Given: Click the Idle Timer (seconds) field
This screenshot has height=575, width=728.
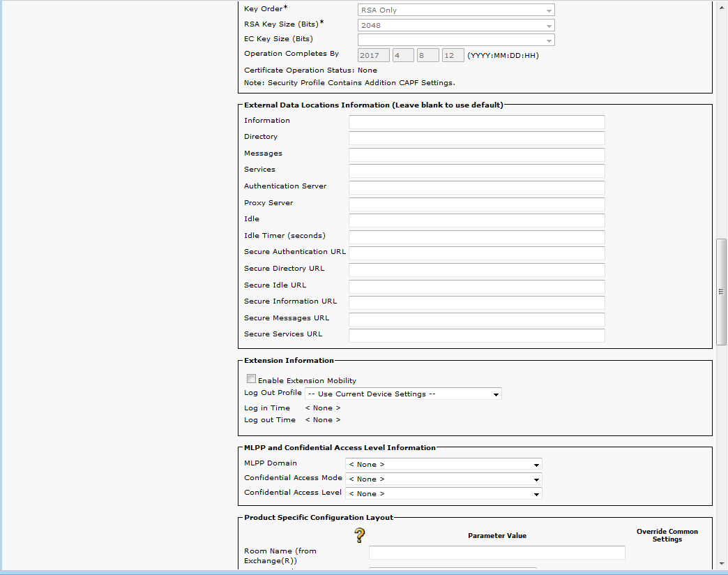Looking at the screenshot, I should pyautogui.click(x=476, y=237).
